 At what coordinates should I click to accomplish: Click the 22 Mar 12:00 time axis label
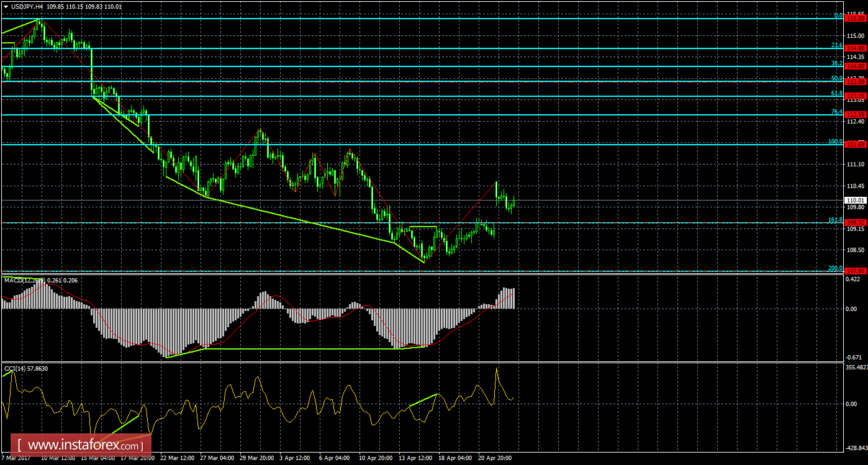click(x=179, y=458)
